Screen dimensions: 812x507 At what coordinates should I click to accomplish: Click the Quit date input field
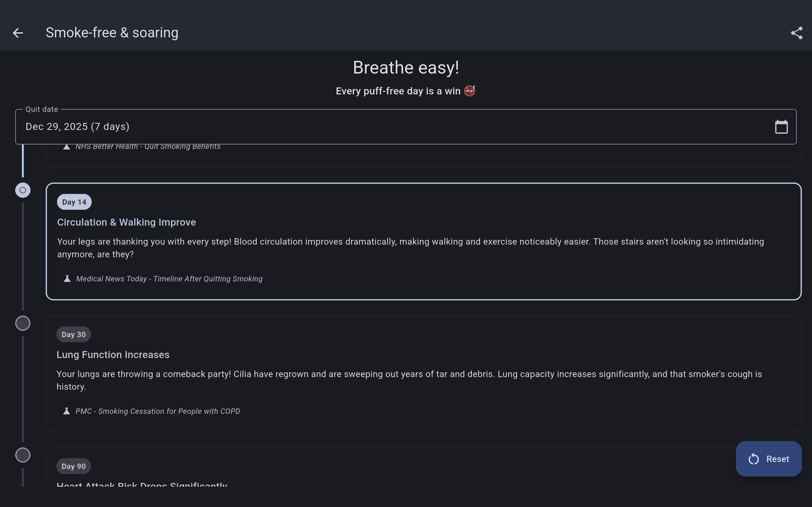point(369,127)
